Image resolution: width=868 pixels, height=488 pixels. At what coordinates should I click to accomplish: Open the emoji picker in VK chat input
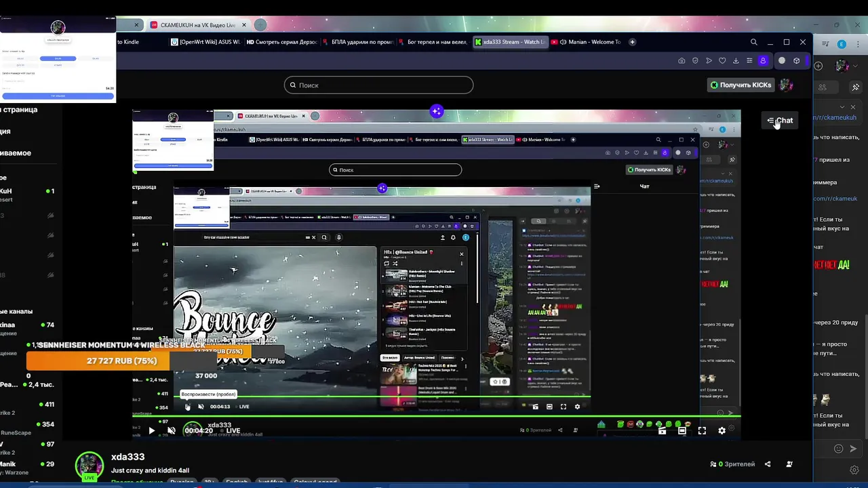click(838, 449)
